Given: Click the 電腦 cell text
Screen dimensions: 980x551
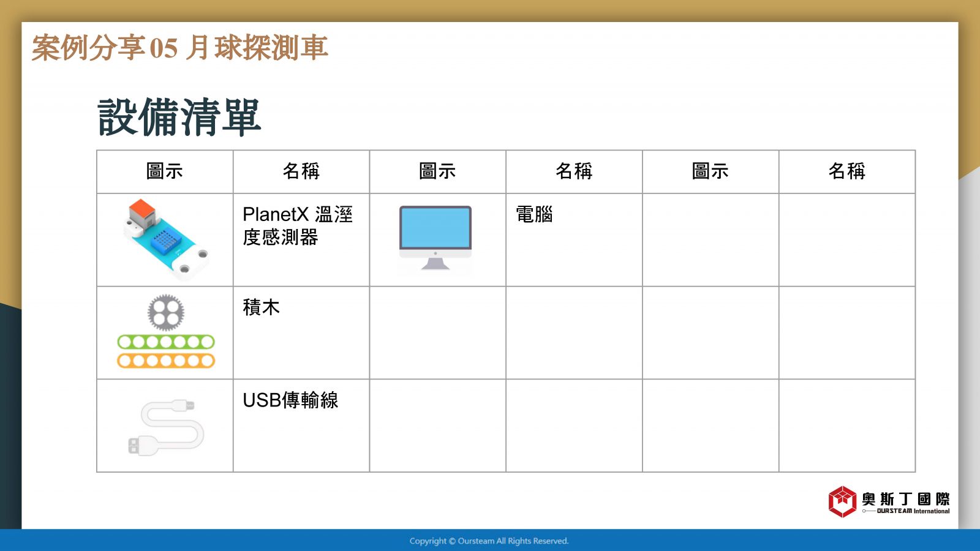Looking at the screenshot, I should pyautogui.click(x=534, y=214).
